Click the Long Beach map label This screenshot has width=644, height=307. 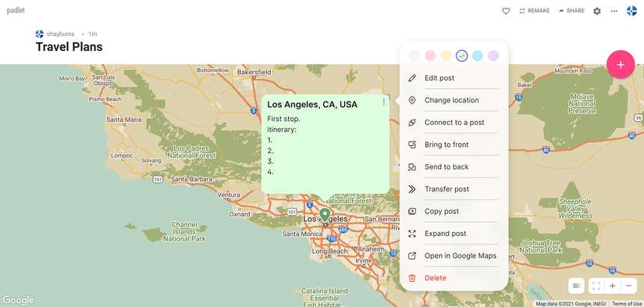point(329,251)
